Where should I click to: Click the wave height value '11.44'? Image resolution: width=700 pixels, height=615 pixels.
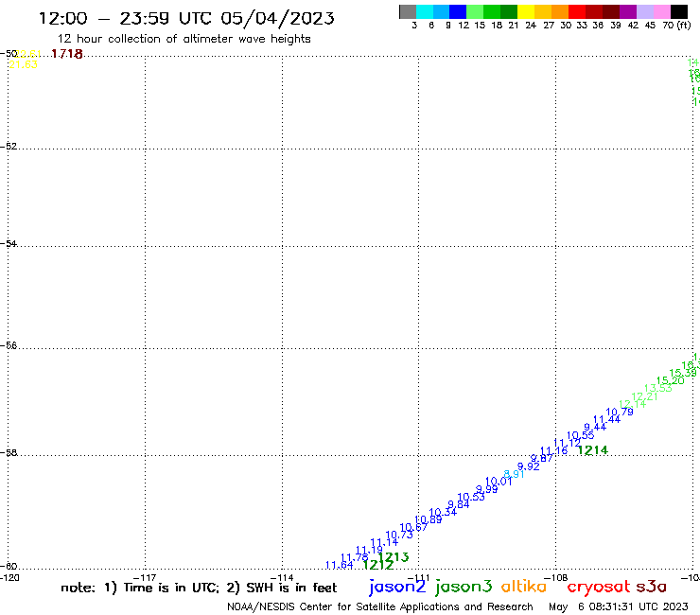click(606, 419)
